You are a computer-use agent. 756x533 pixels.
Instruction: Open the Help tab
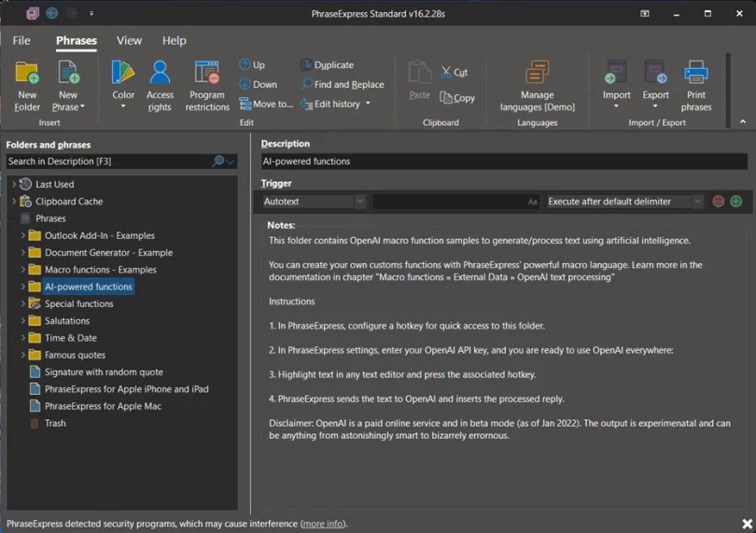click(x=174, y=40)
